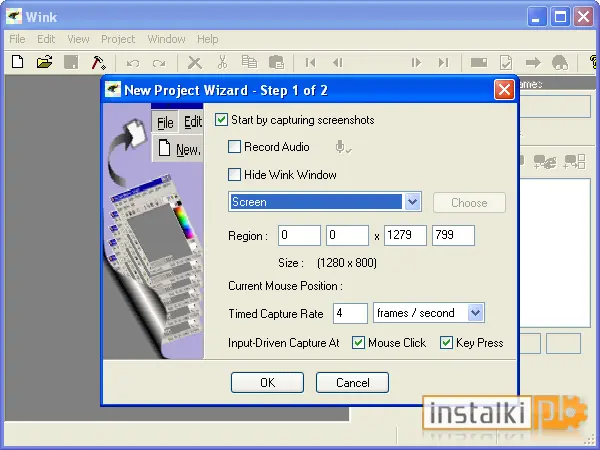The image size is (600, 450).
Task: Click the New project toolbar icon
Action: pos(18,62)
